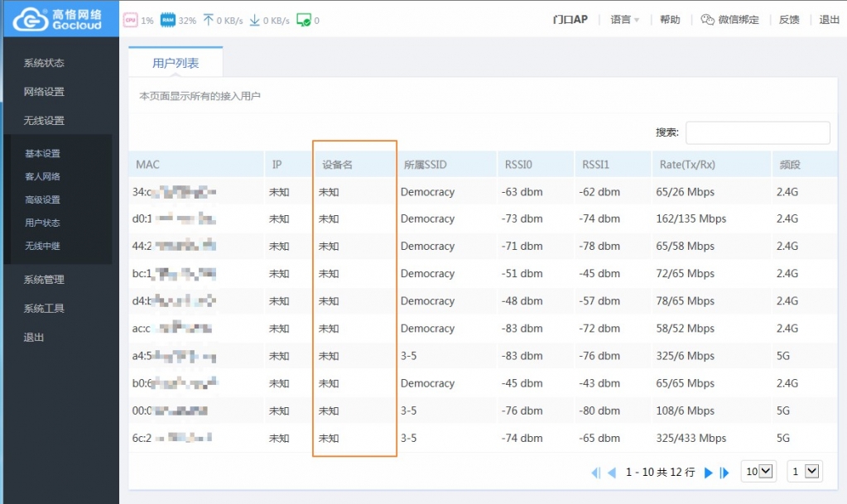The width and height of the screenshot is (847, 504).
Task: Click the 微信绑定 link
Action: click(739, 20)
